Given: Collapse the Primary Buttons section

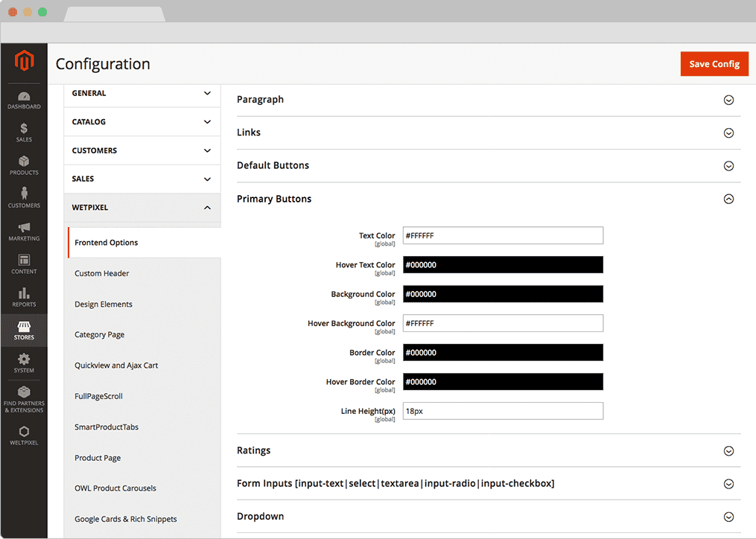Looking at the screenshot, I should pos(728,199).
